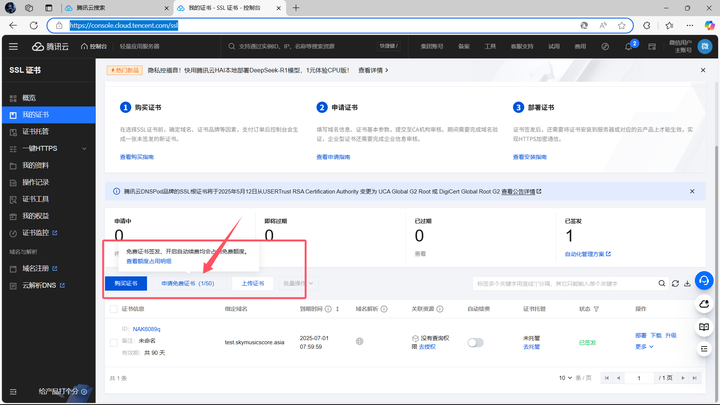Click the globe icon in certificate row
720x405 pixels.
(360, 341)
